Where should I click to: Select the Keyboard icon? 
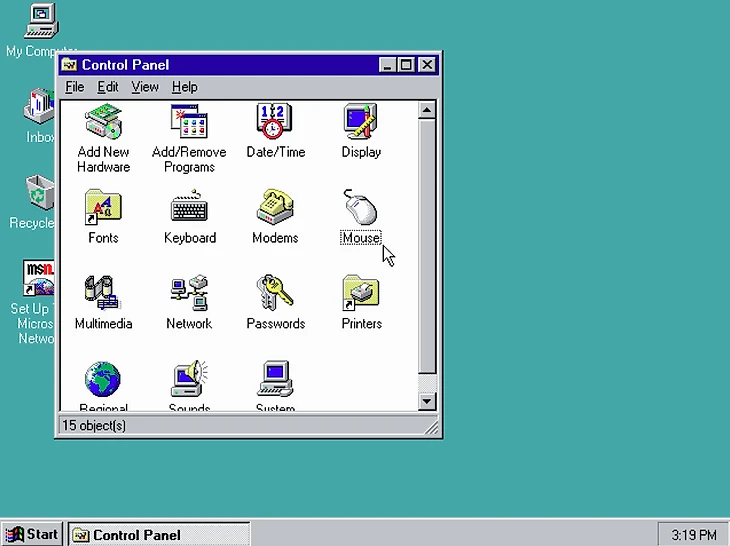point(189,208)
